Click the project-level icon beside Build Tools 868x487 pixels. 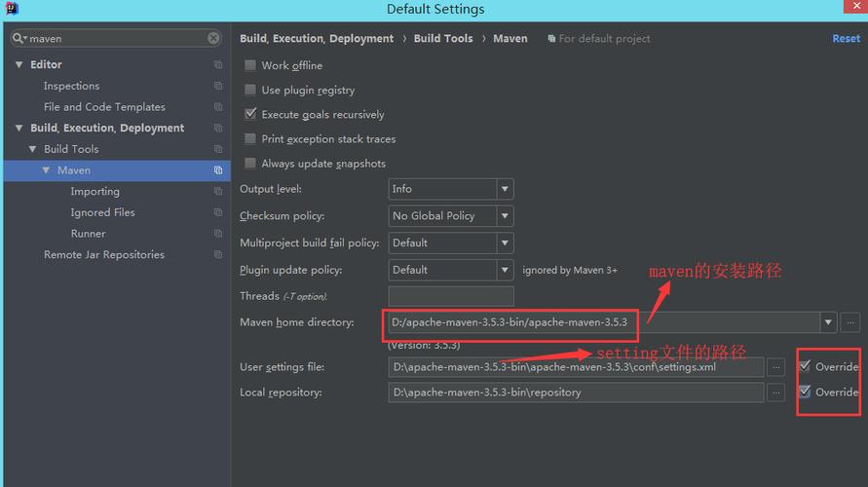point(218,149)
